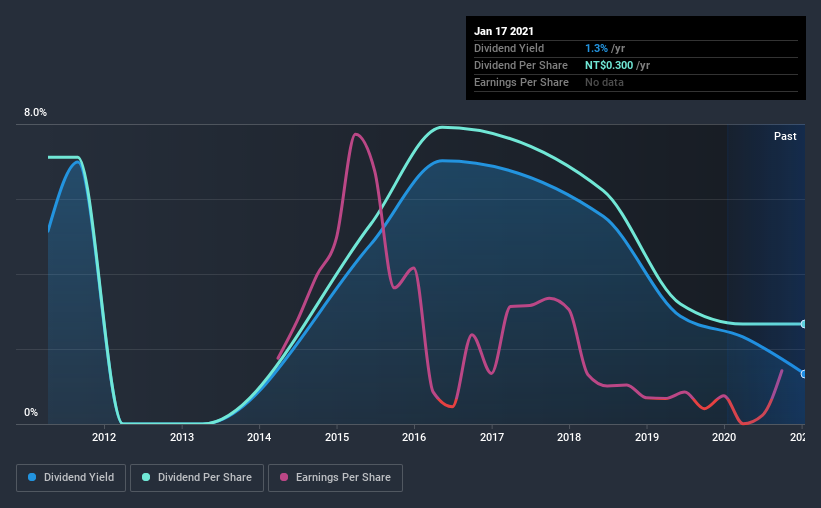
Task: Click the blue Dividend Yield legend dot
Action: [32, 477]
